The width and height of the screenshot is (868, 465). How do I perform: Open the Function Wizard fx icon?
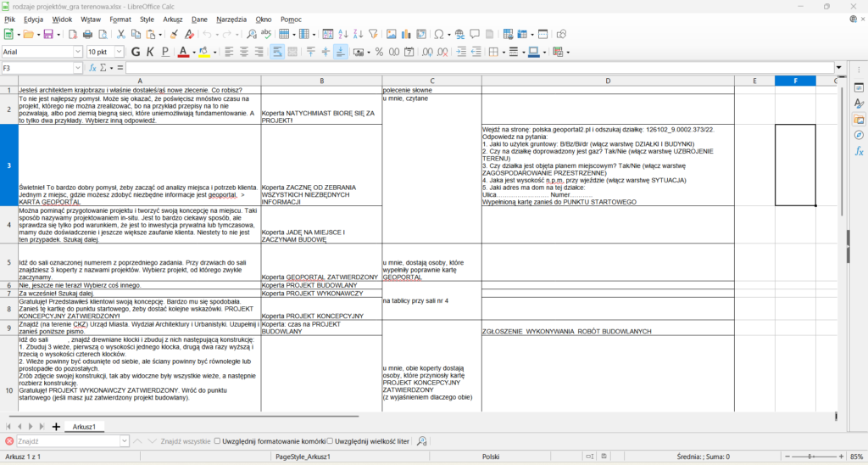point(92,68)
